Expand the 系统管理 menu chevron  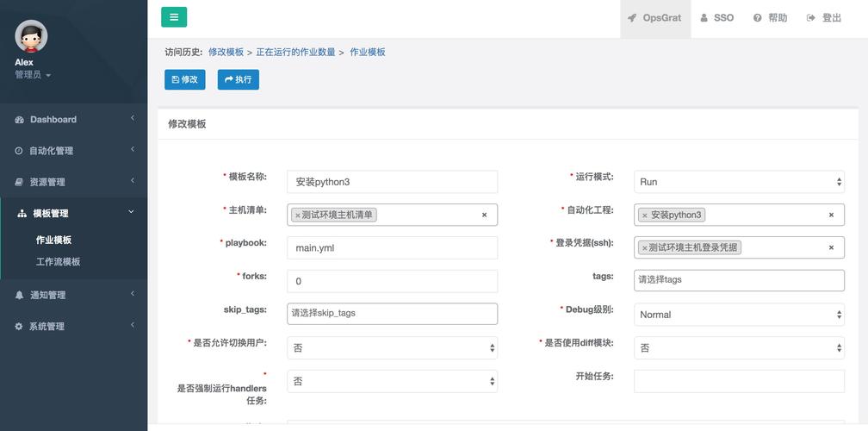133,325
